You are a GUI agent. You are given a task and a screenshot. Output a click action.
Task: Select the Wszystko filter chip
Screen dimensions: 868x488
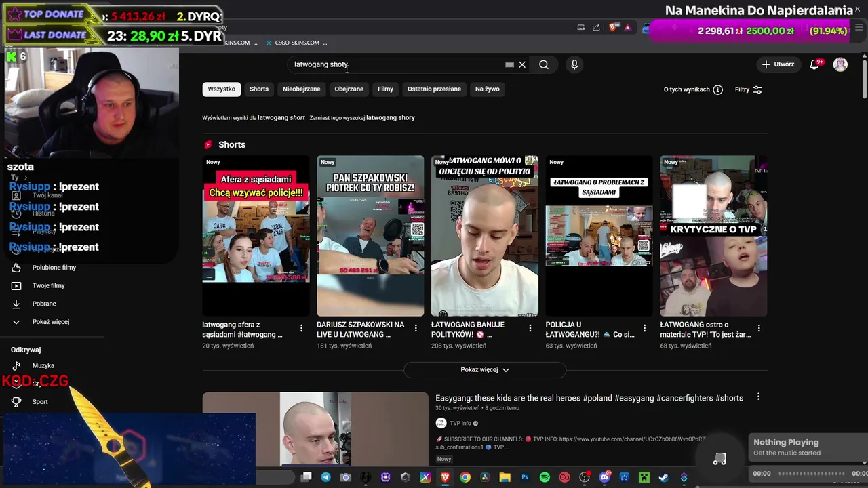click(x=221, y=89)
